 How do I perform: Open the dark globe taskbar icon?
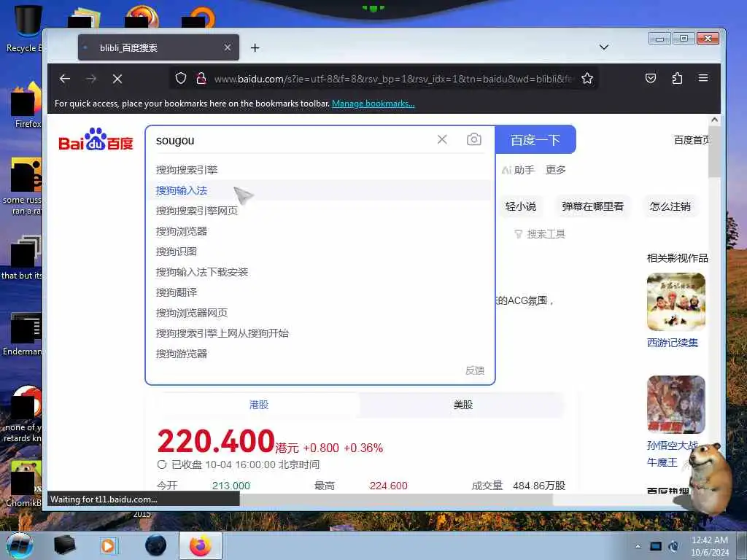[156, 545]
